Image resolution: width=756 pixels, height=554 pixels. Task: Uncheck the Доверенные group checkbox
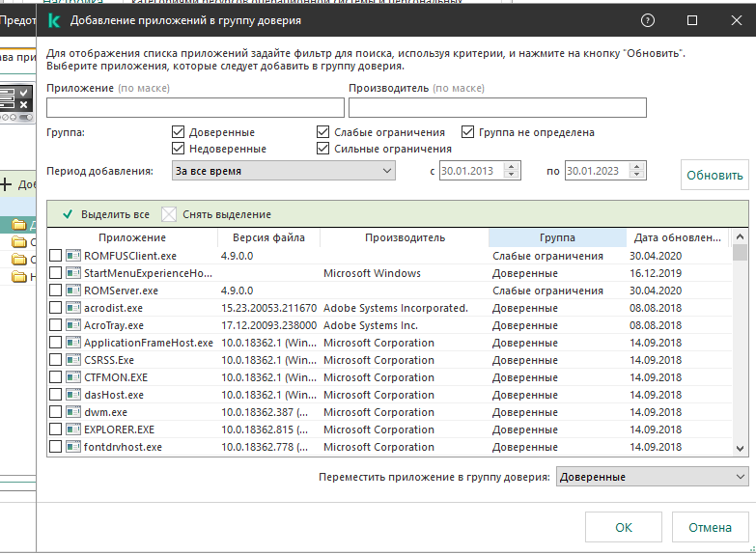(179, 132)
